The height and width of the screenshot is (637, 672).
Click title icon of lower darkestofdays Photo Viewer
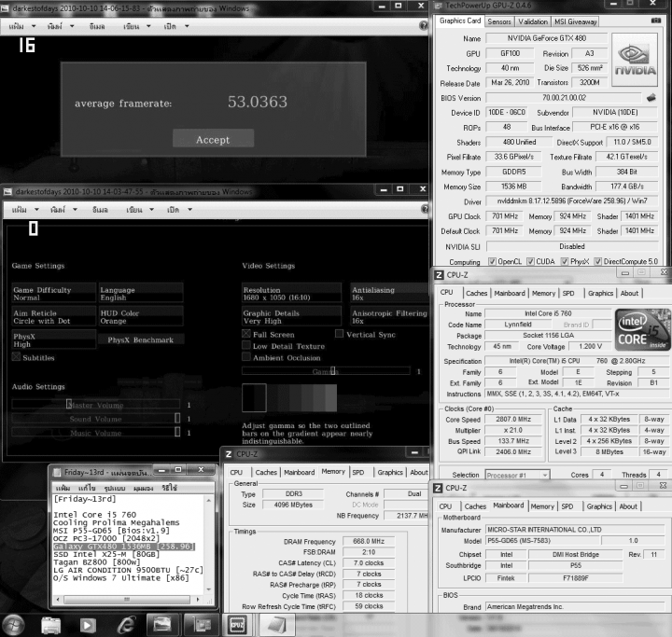tap(8, 192)
